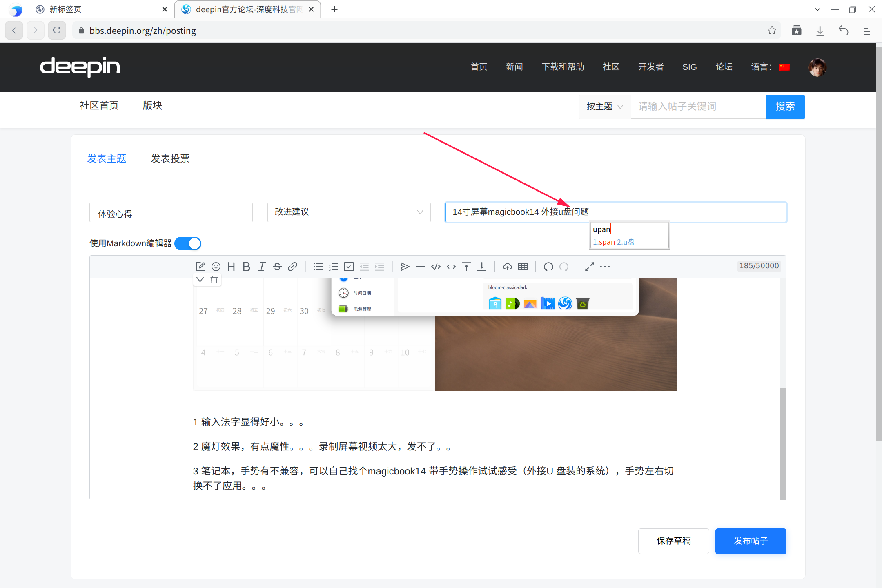Image resolution: width=882 pixels, height=588 pixels.
Task: Insert a link via toolbar
Action: 292,267
